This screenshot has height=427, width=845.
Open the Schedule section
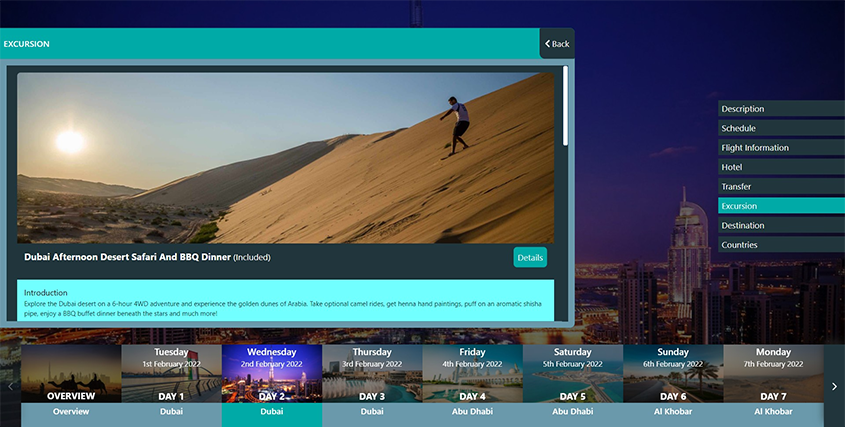[780, 128]
